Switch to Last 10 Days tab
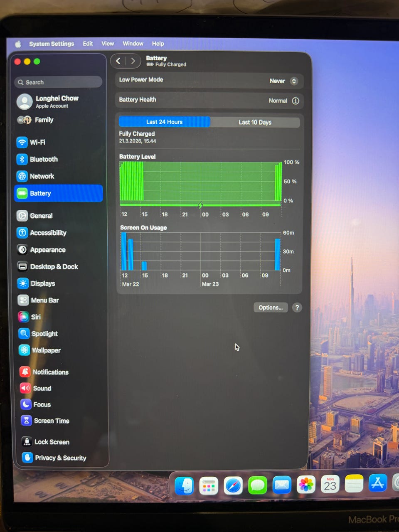Viewport: 399px width, 532px height. [255, 122]
